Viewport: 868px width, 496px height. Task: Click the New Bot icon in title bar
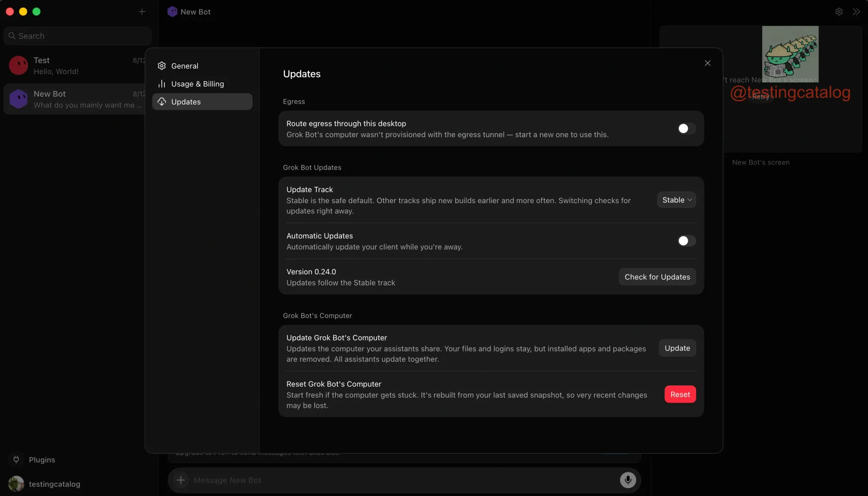pyautogui.click(x=172, y=12)
